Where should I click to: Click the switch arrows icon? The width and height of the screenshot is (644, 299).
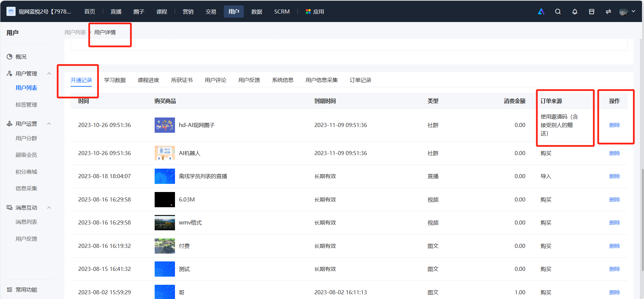[x=608, y=12]
